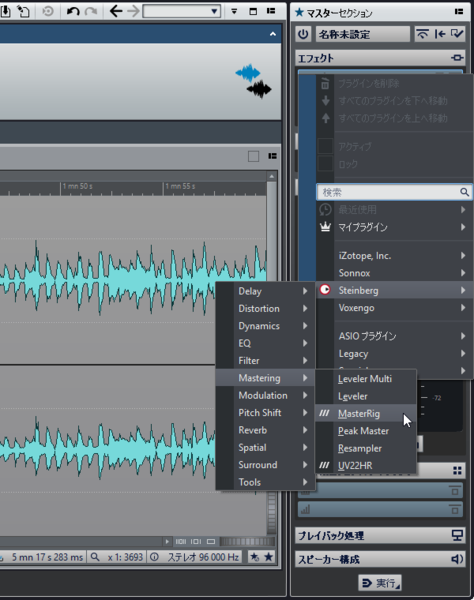Open the waveform pane options menu icon
474x600 pixels.
[272, 156]
